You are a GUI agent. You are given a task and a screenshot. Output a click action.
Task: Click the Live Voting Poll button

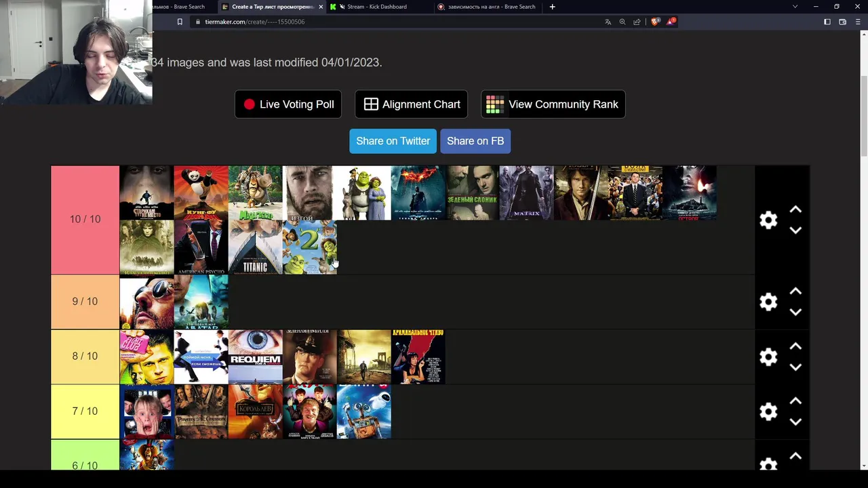288,104
